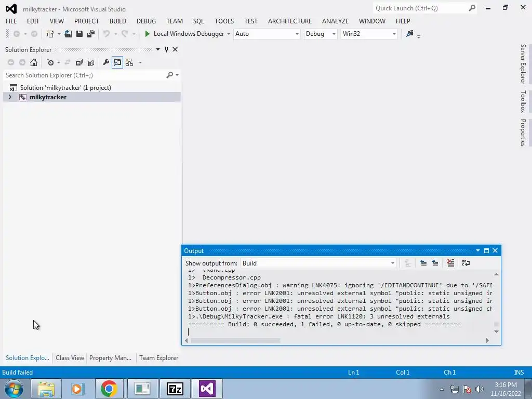
Task: Click the Clear All icon in Output
Action: (450, 263)
